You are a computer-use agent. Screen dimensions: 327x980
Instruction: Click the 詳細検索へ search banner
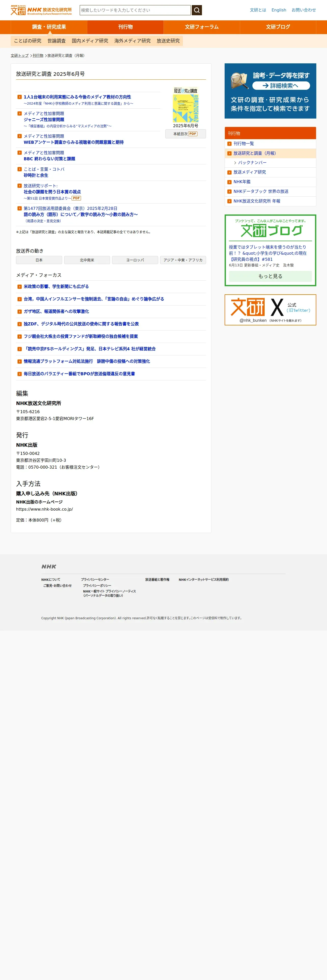(x=270, y=91)
